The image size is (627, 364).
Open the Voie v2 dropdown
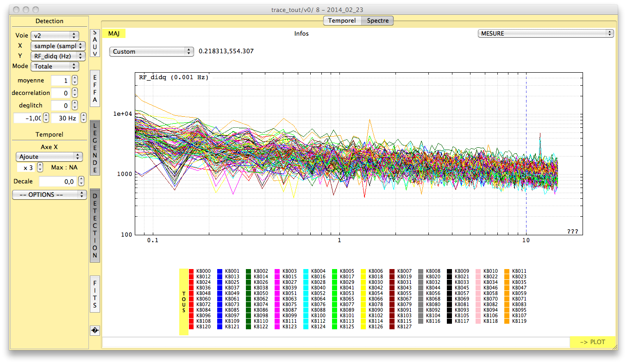point(55,36)
